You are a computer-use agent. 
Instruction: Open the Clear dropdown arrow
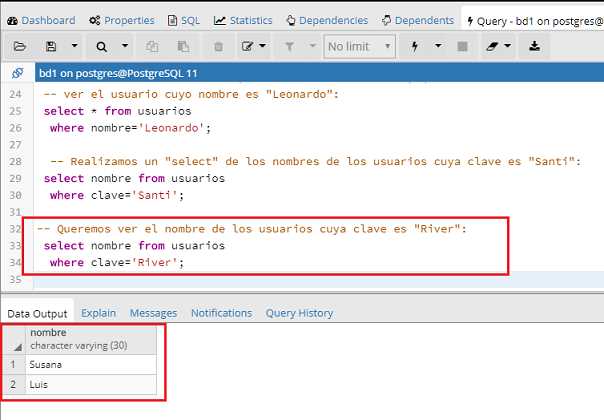pyautogui.click(x=508, y=46)
